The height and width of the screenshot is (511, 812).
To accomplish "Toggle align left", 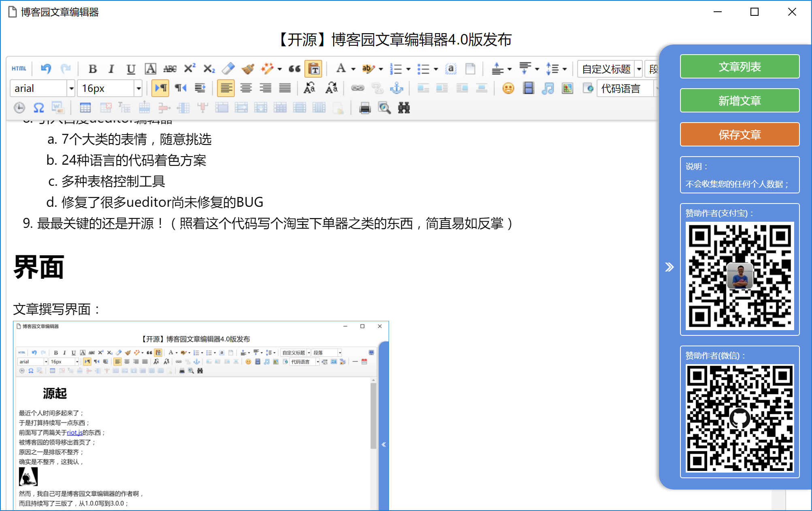I will (226, 88).
